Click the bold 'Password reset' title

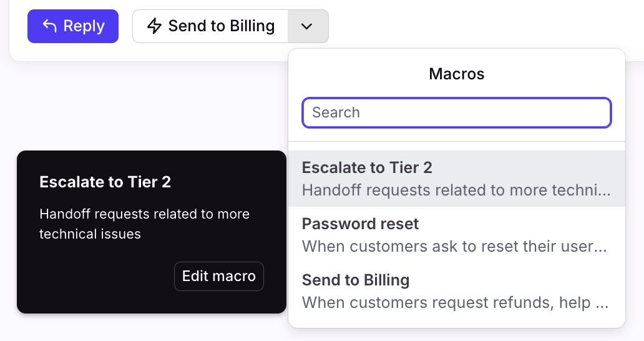(x=360, y=224)
